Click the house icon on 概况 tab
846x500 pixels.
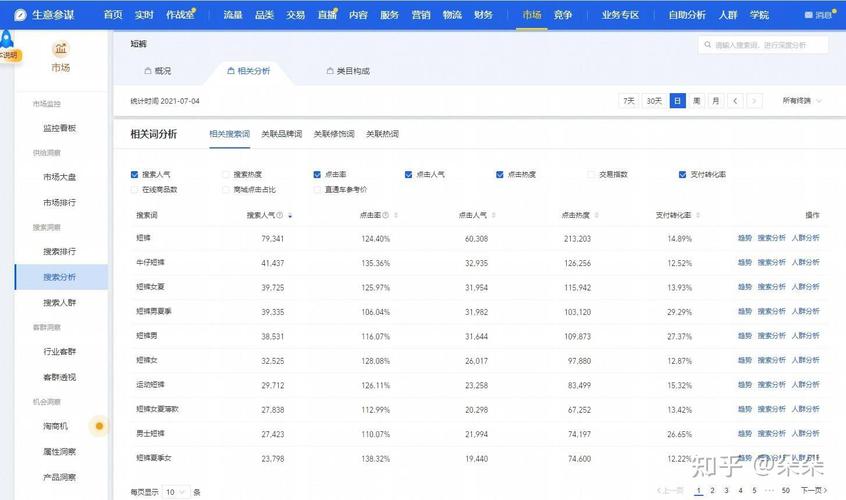148,71
